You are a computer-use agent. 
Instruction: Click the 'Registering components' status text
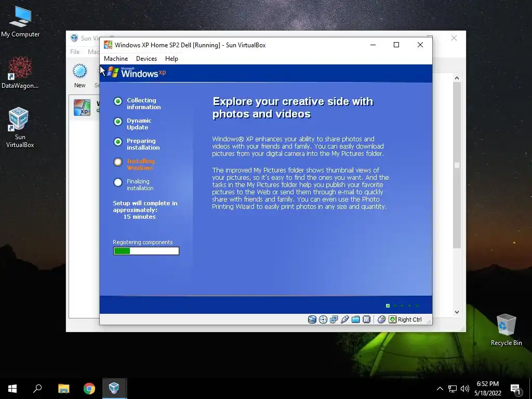coord(143,242)
